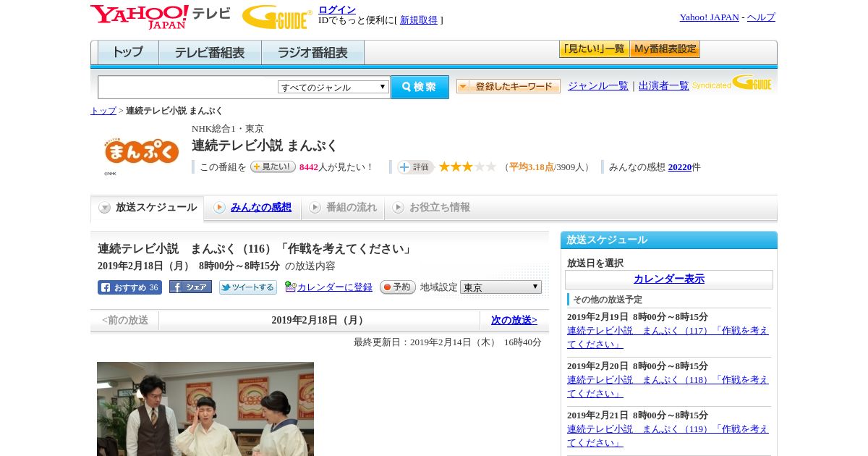Viewport: 868px width, 456px height.
Task: Click the star rating display
Action: coord(467,166)
